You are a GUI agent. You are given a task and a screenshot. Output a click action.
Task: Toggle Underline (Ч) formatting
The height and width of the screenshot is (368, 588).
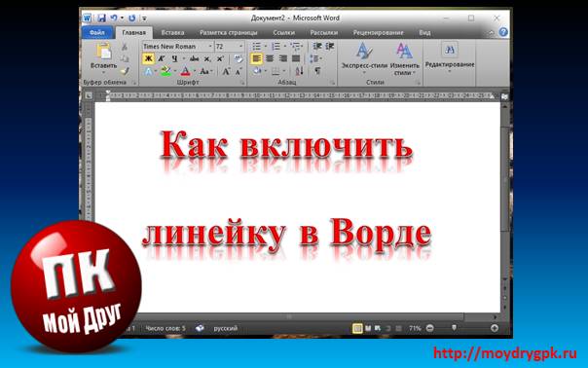click(x=175, y=58)
